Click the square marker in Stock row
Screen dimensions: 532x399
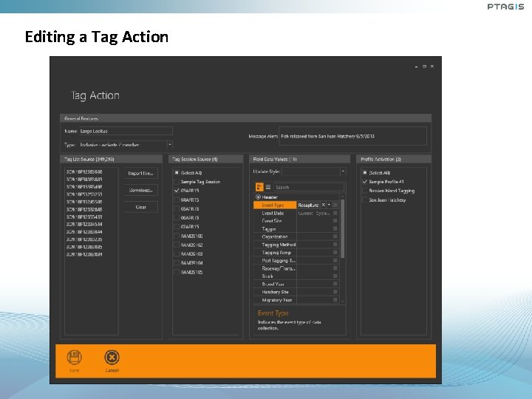click(335, 276)
